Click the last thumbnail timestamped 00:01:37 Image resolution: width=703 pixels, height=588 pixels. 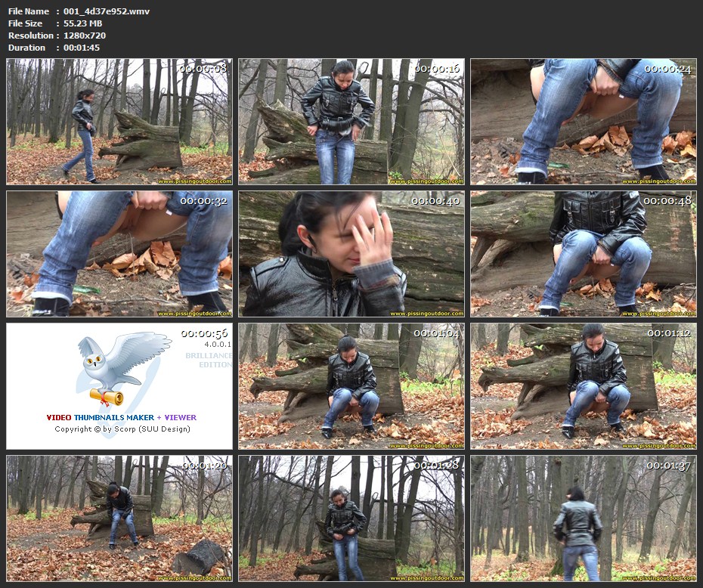click(x=583, y=518)
